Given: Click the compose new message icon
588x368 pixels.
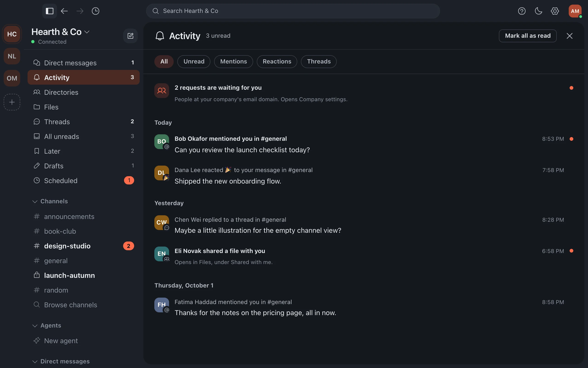Looking at the screenshot, I should [x=130, y=36].
